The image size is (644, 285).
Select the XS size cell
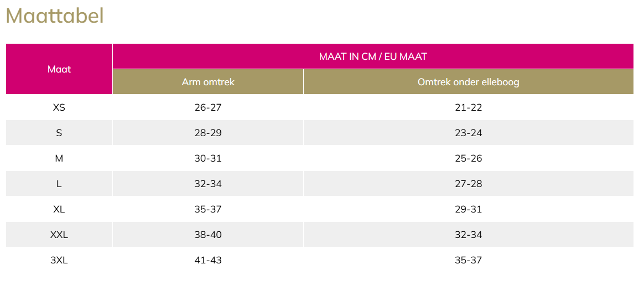59,107
